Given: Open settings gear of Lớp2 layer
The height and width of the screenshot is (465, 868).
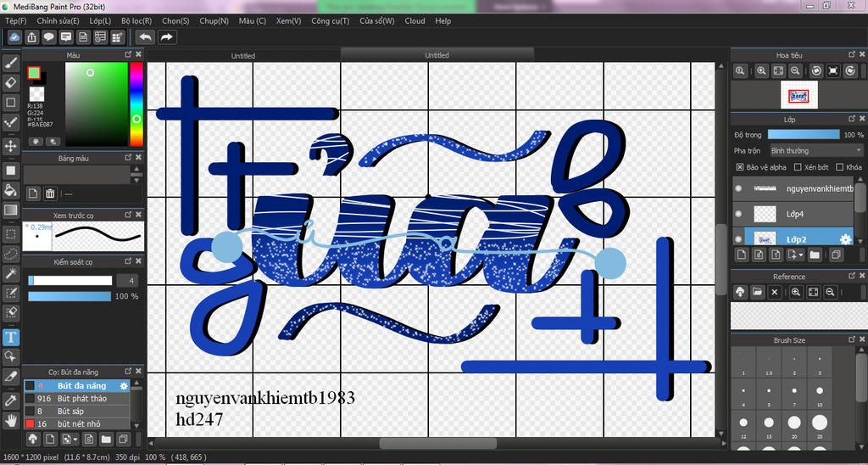Looking at the screenshot, I should pos(845,239).
